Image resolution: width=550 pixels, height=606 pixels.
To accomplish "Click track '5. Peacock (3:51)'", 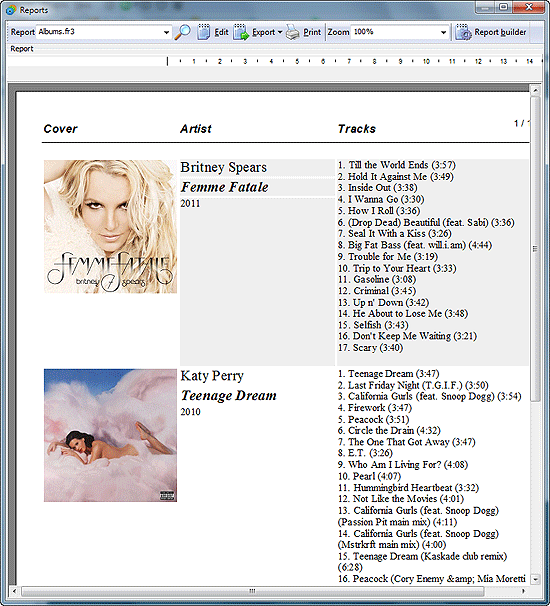I will (373, 419).
